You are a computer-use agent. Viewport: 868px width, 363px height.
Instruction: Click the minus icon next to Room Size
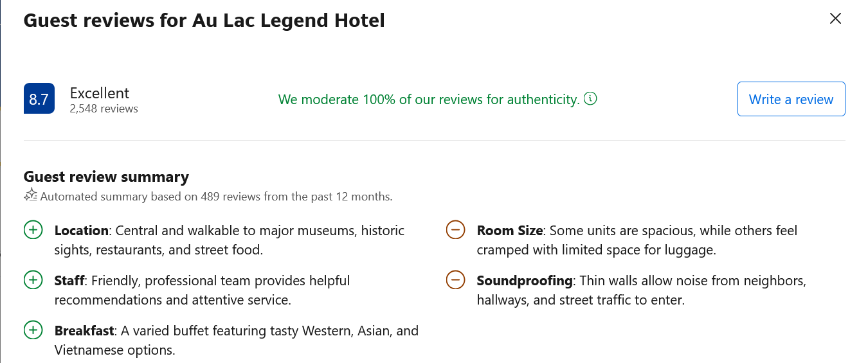pos(455,230)
